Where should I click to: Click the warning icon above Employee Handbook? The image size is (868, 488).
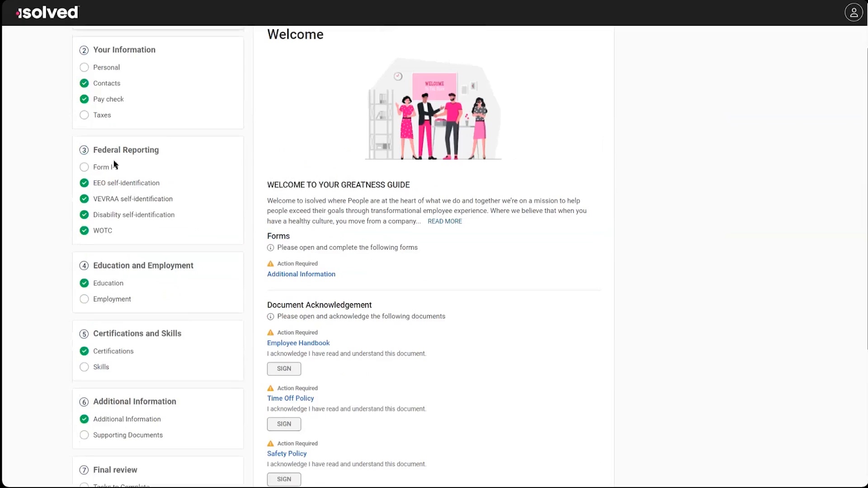point(270,333)
